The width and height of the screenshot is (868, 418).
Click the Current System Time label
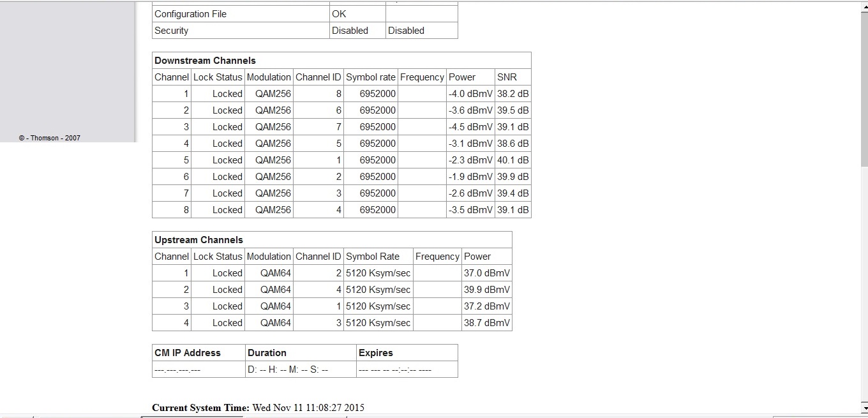(200, 408)
